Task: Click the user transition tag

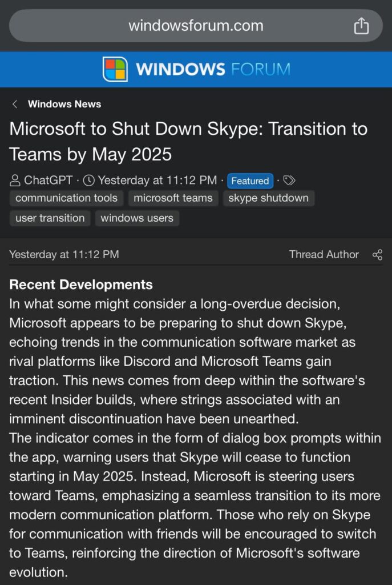Action: tap(50, 218)
